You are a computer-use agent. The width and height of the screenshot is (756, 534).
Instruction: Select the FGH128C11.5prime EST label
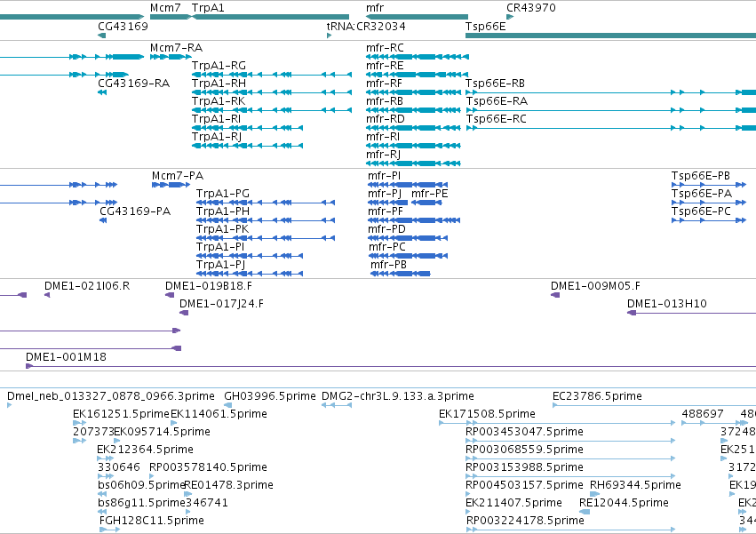pos(151,521)
